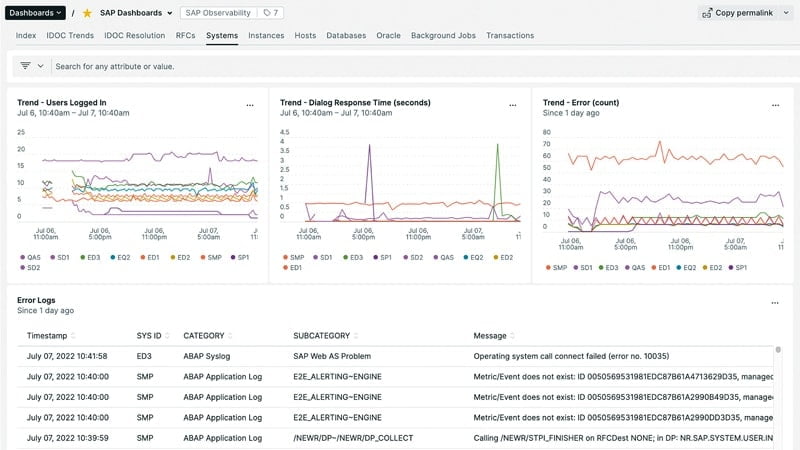Toggle the QAS series in Users Logged In legend
The height and width of the screenshot is (450, 800).
coord(34,257)
